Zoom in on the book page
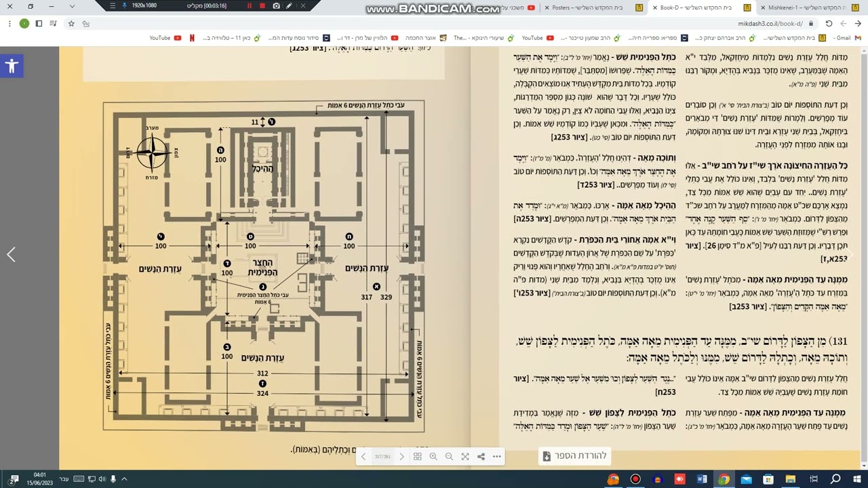Image resolution: width=868 pixels, height=488 pixels. [433, 457]
